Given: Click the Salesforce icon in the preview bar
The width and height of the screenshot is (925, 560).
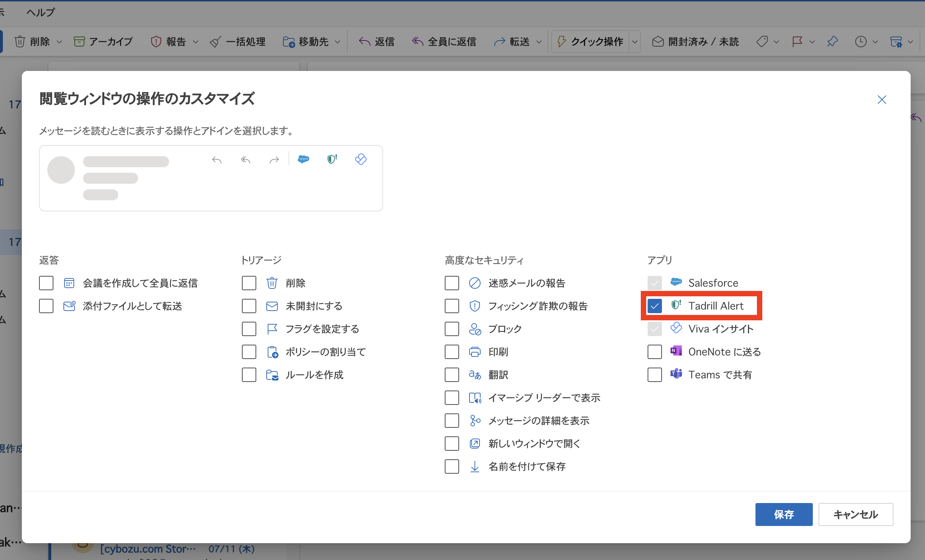Looking at the screenshot, I should point(303,159).
